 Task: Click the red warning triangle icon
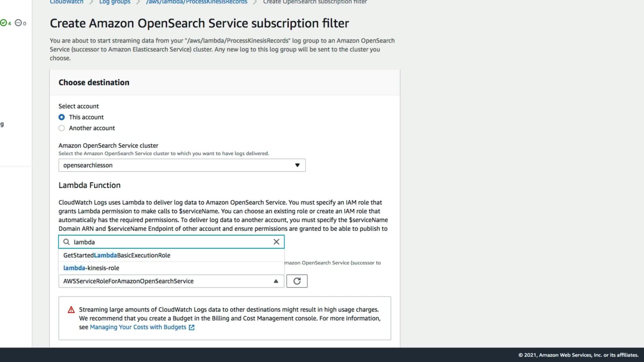71,310
